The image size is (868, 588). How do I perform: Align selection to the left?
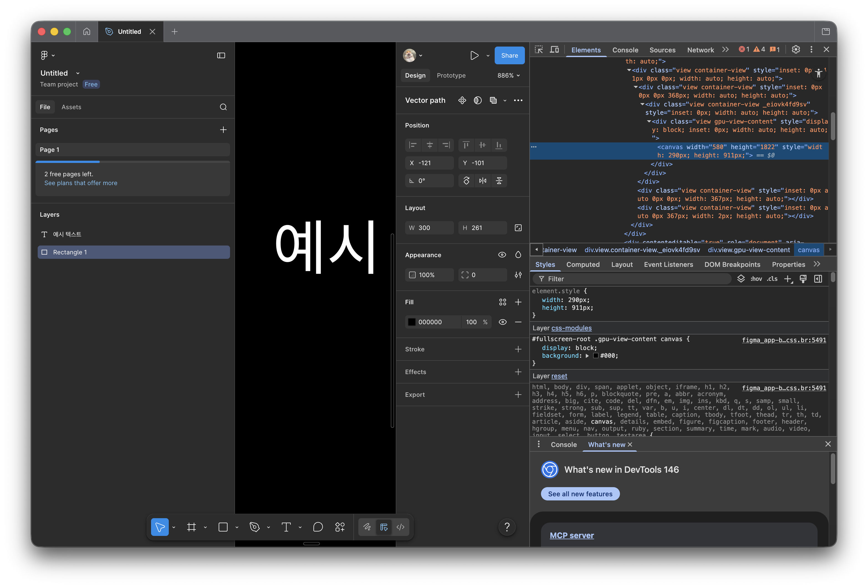[x=413, y=145]
